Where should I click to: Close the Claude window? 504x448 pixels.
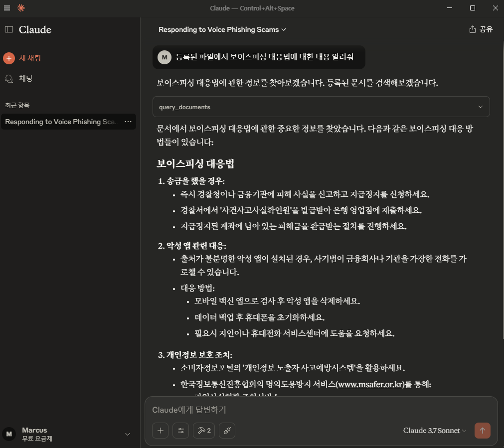496,8
